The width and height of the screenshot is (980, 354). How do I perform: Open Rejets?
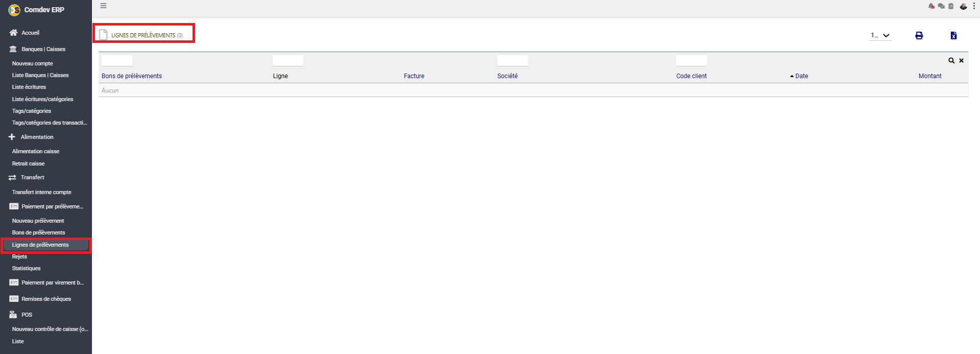tap(19, 256)
